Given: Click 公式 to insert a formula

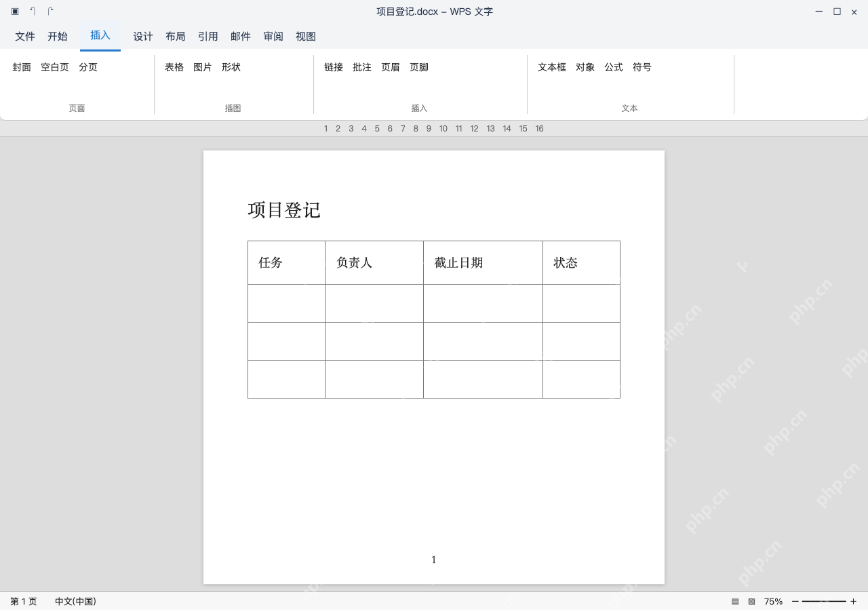Looking at the screenshot, I should pyautogui.click(x=614, y=67).
